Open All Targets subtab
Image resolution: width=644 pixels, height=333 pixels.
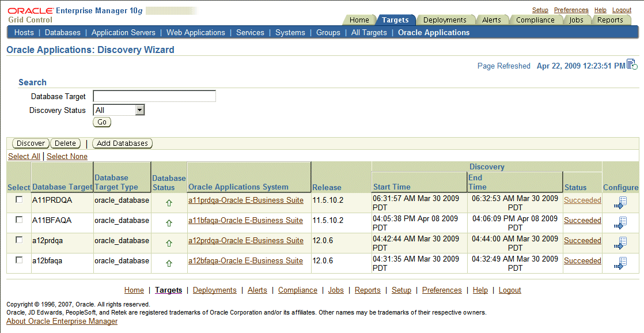point(369,32)
